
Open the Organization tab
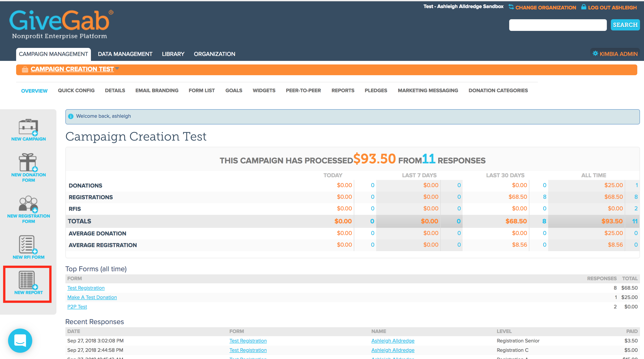point(215,54)
